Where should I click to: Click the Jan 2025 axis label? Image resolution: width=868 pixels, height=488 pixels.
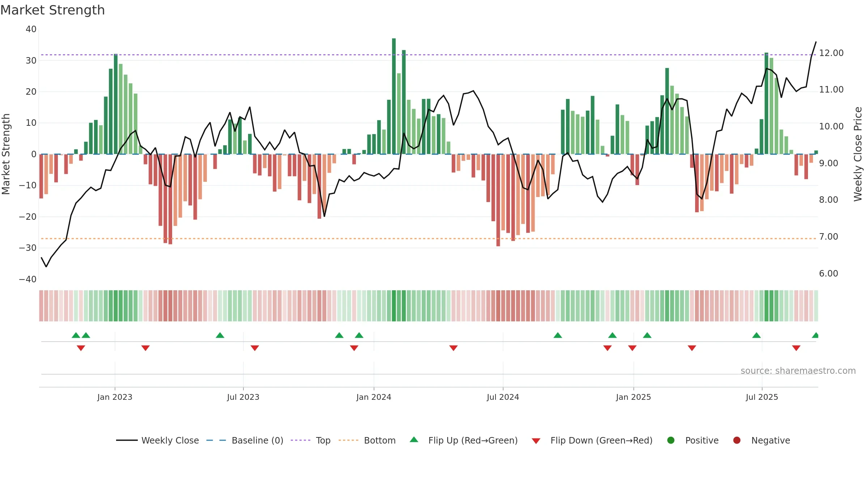tap(633, 397)
